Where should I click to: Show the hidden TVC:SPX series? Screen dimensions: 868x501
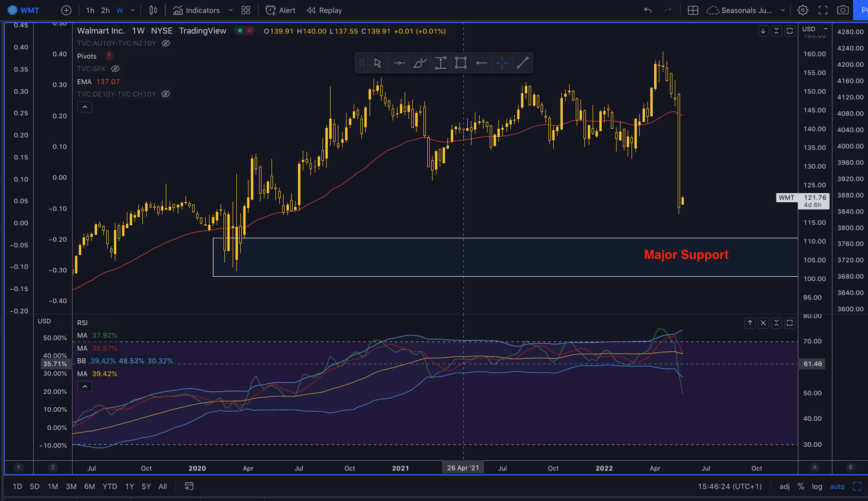coord(115,69)
